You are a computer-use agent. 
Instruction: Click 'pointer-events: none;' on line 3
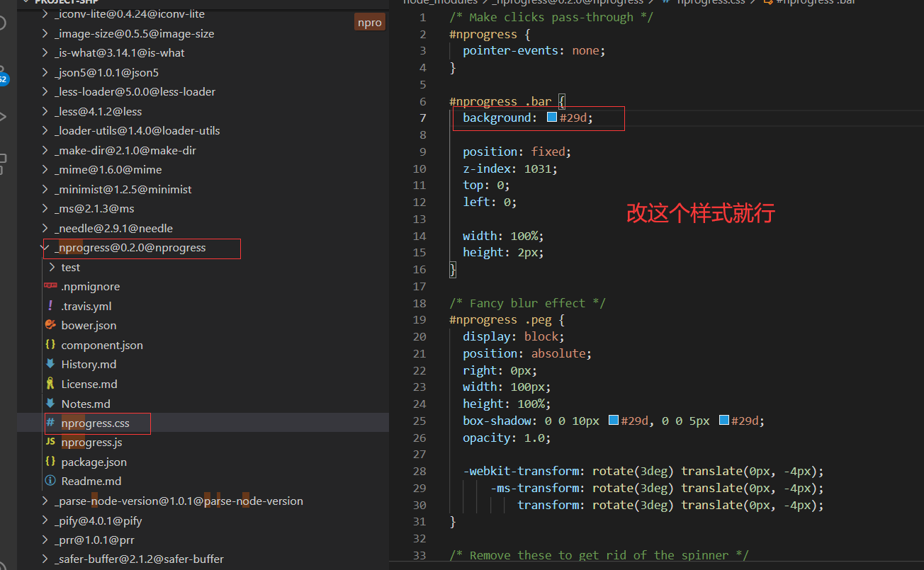pyautogui.click(x=534, y=51)
